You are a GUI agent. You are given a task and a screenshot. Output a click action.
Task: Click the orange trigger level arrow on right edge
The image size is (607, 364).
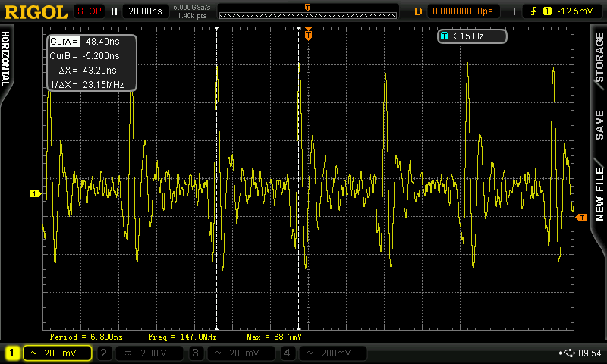click(x=581, y=218)
